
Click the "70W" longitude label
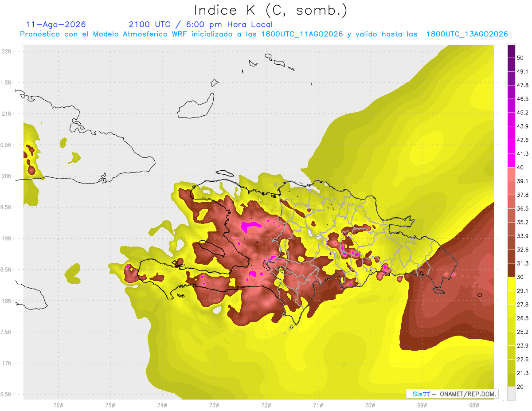pos(370,405)
